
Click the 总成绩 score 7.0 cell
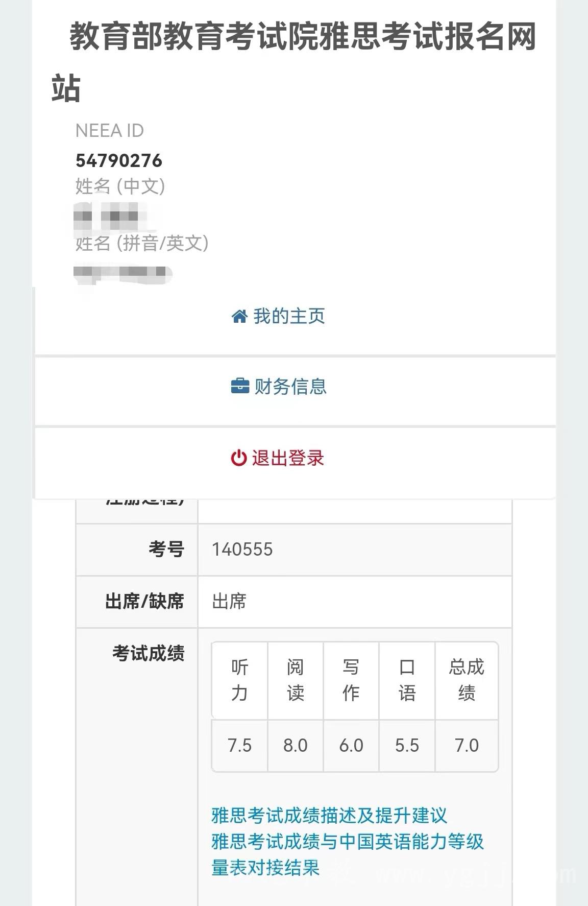[467, 746]
